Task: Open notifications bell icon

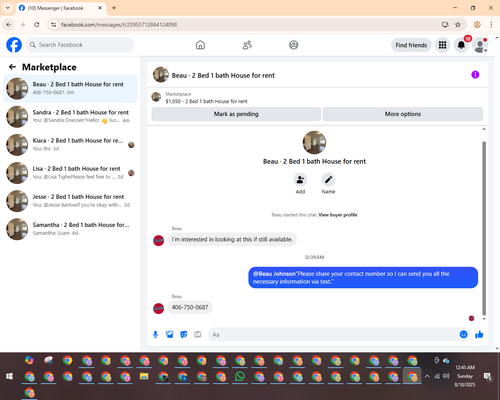Action: [x=461, y=45]
